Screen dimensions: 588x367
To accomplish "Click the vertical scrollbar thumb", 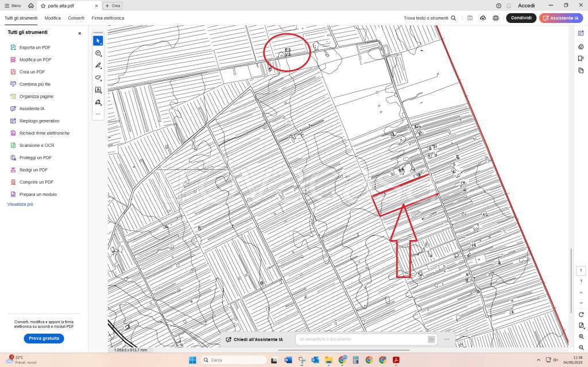I will click(x=571, y=281).
